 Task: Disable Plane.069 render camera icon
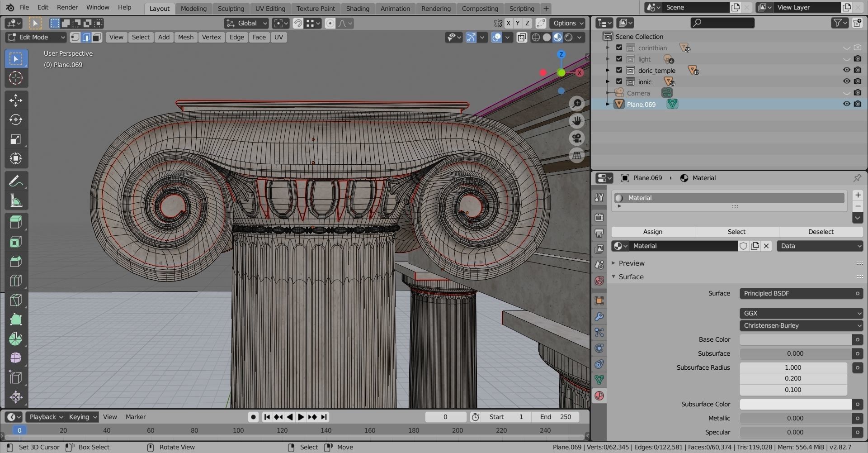(x=858, y=104)
